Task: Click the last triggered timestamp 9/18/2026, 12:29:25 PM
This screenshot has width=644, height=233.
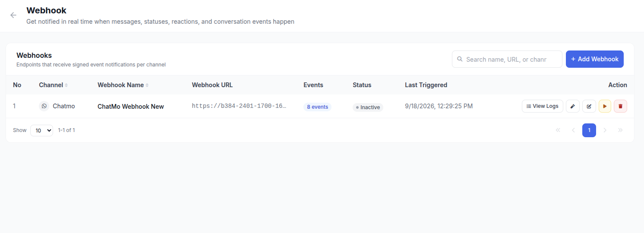Action: (x=439, y=106)
